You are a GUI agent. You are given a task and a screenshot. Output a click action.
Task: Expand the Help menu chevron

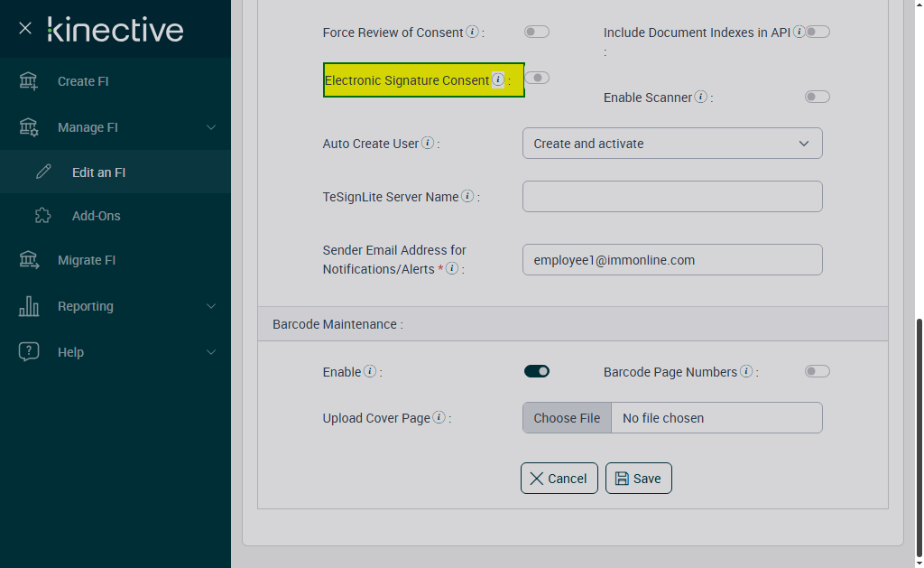[211, 352]
